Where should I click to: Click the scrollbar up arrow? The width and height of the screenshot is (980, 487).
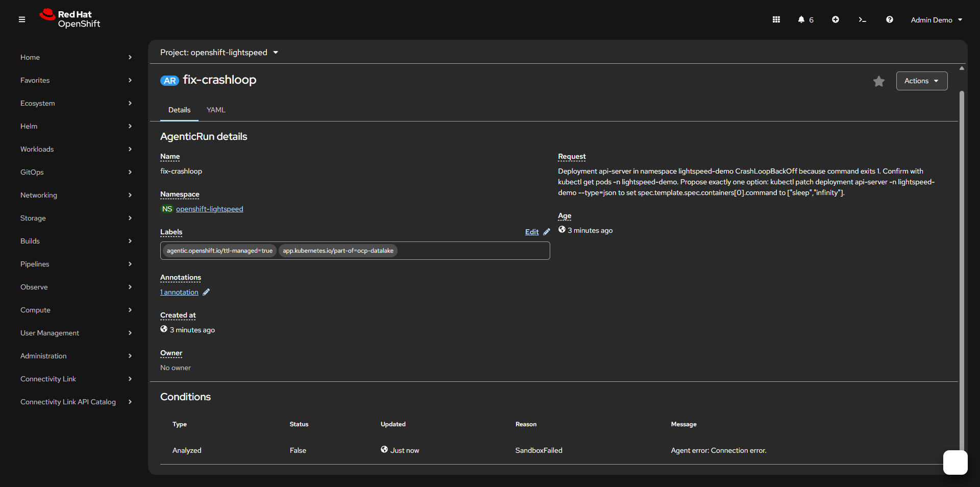962,68
